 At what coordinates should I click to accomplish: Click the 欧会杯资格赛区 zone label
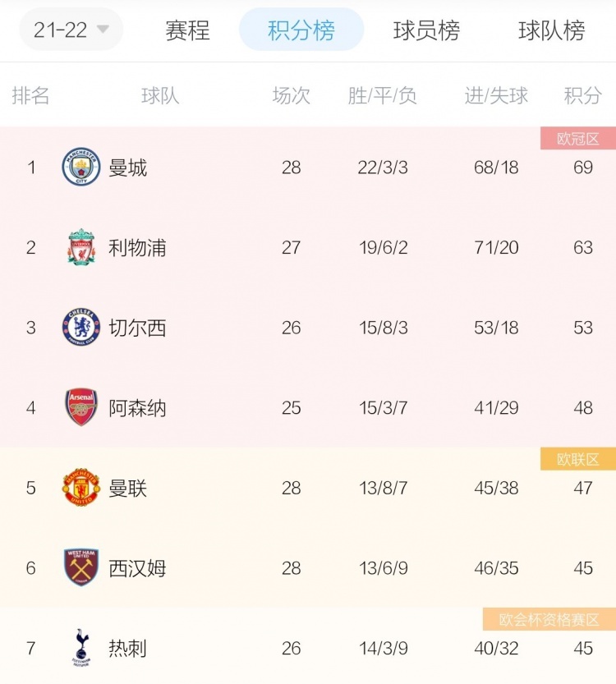point(549,619)
